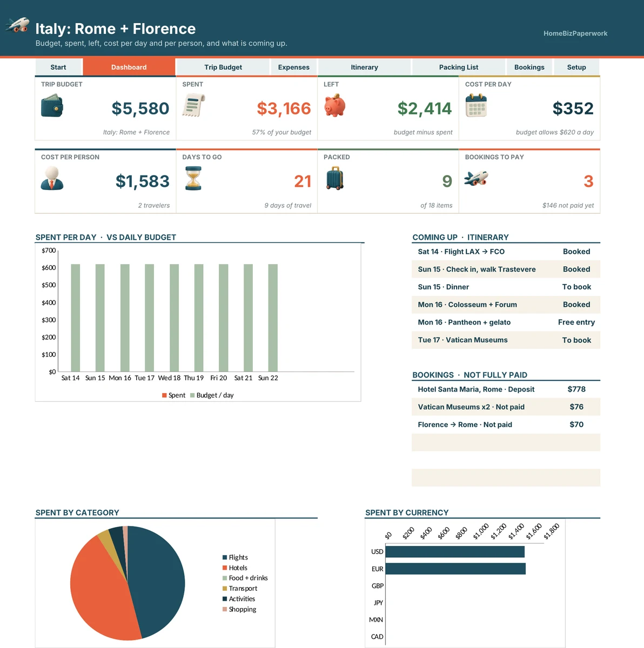Image resolution: width=644 pixels, height=648 pixels.
Task: Select the Tue 17 Vatican Museums row
Action: 506,340
